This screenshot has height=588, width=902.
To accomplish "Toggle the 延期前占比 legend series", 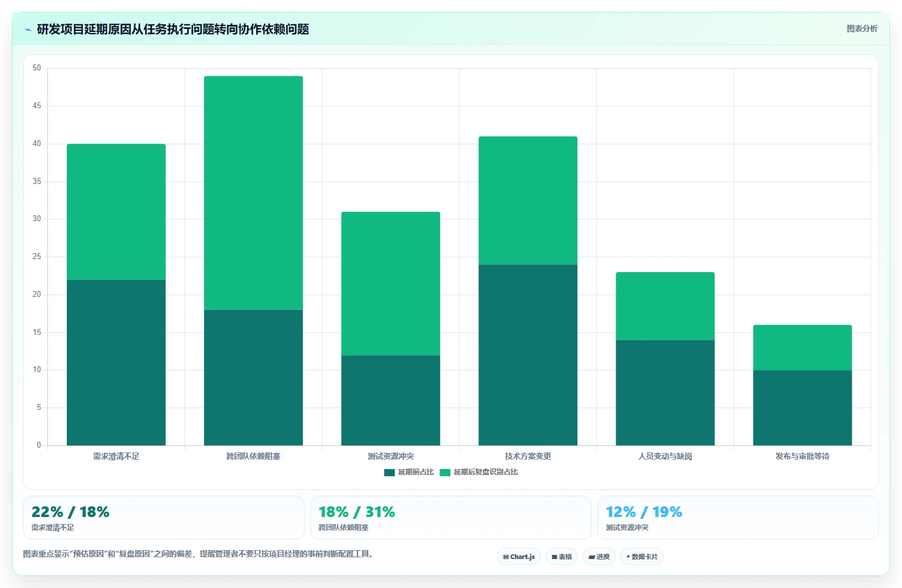I will click(409, 472).
